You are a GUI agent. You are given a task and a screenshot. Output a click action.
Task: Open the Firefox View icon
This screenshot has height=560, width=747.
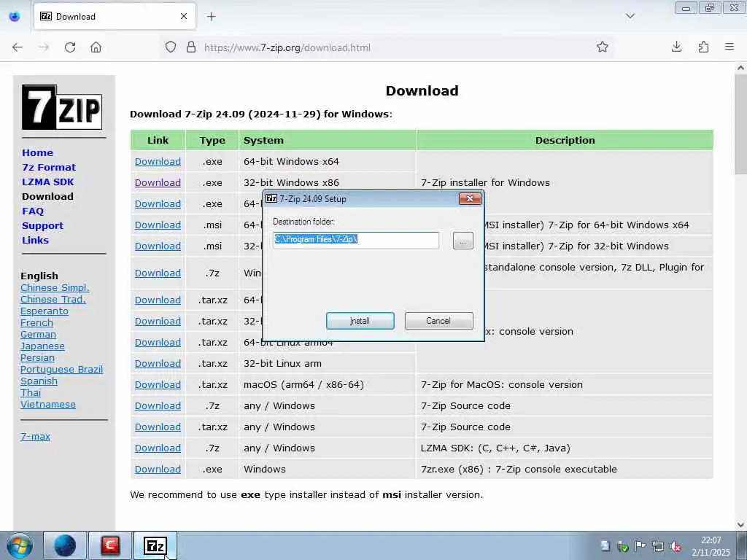point(15,17)
